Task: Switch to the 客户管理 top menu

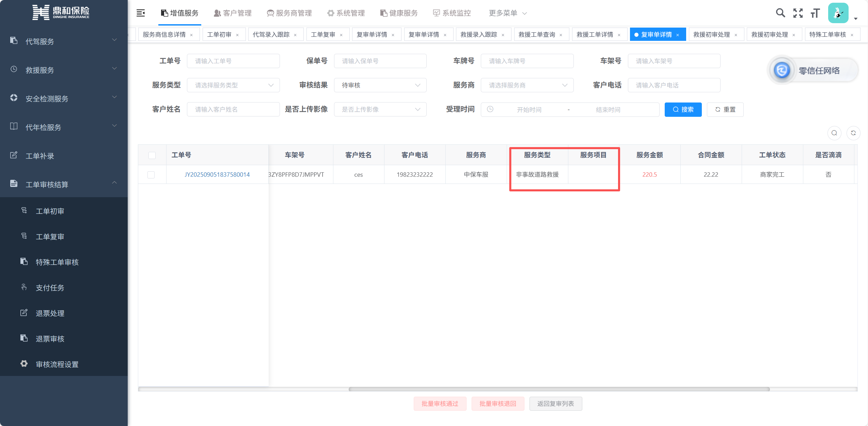Action: pos(233,13)
